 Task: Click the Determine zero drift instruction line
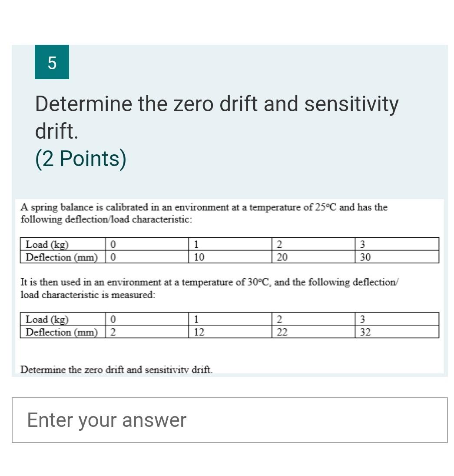pyautogui.click(x=116, y=370)
